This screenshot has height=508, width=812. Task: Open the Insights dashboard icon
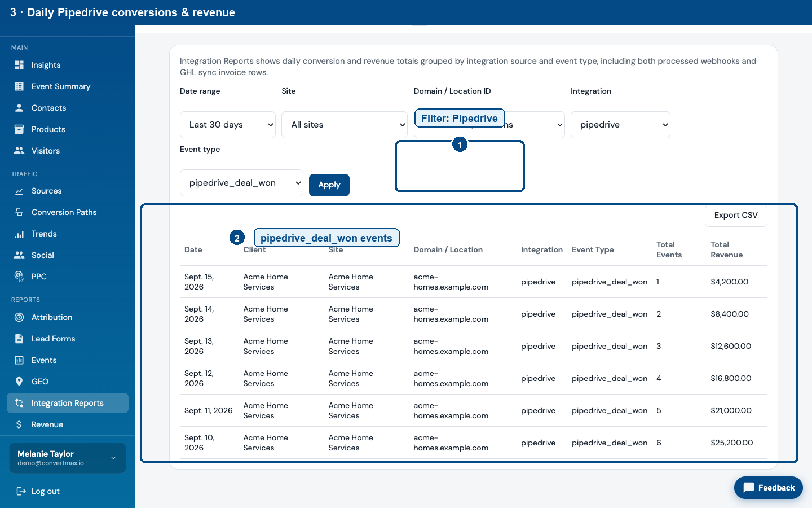19,65
